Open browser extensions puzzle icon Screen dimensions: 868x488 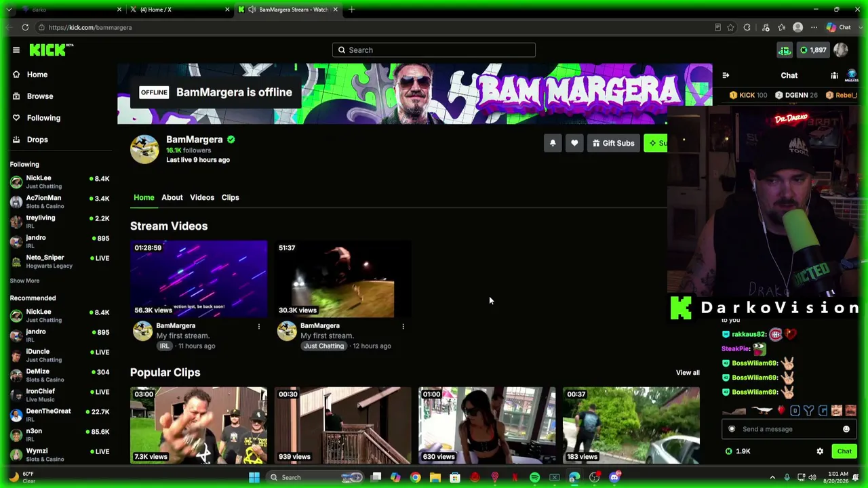click(x=747, y=28)
